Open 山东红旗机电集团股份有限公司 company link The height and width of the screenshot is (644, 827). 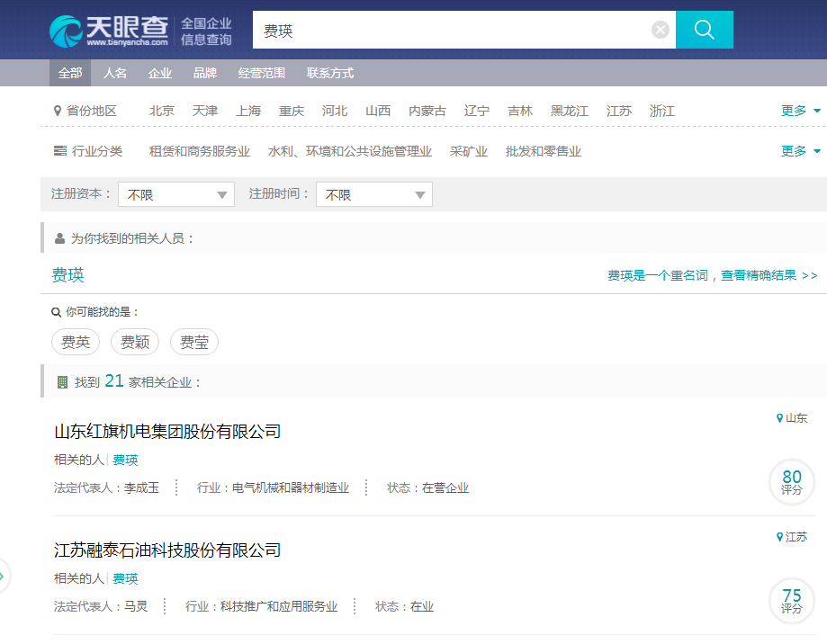167,432
